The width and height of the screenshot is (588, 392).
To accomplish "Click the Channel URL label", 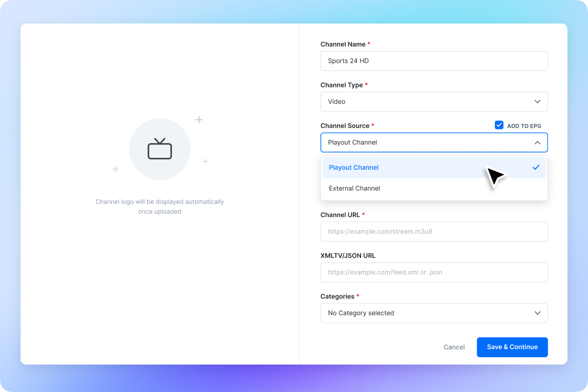I will click(x=340, y=215).
